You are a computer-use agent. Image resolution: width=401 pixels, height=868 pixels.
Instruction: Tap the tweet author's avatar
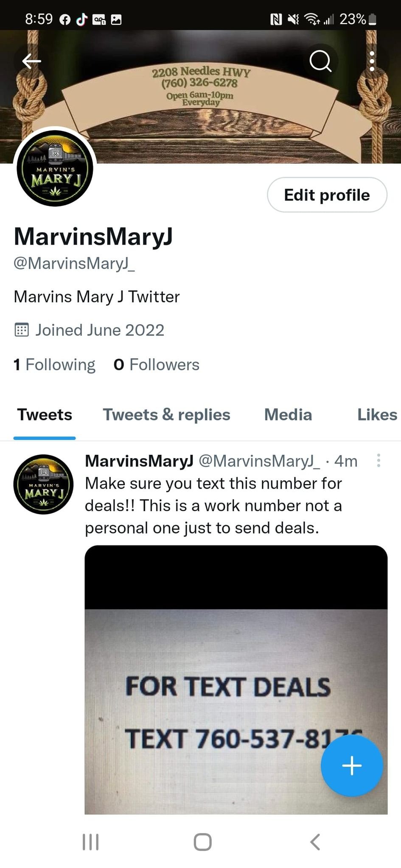tap(43, 484)
